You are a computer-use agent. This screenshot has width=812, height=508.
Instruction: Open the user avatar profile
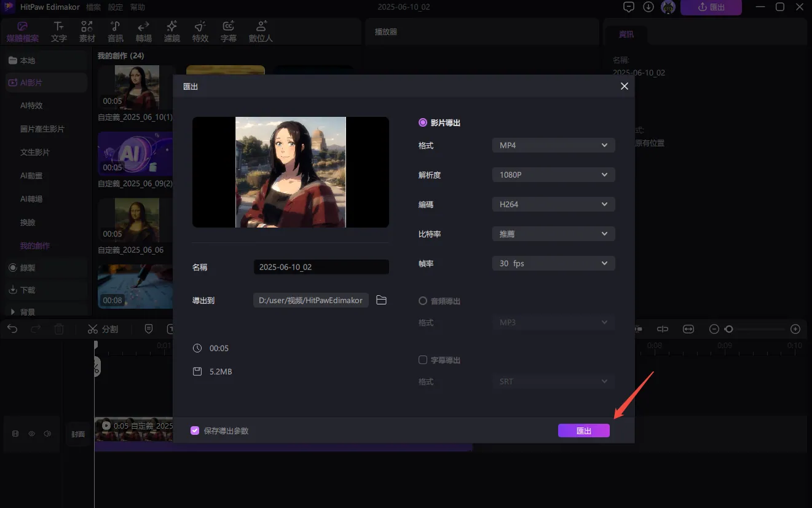668,7
